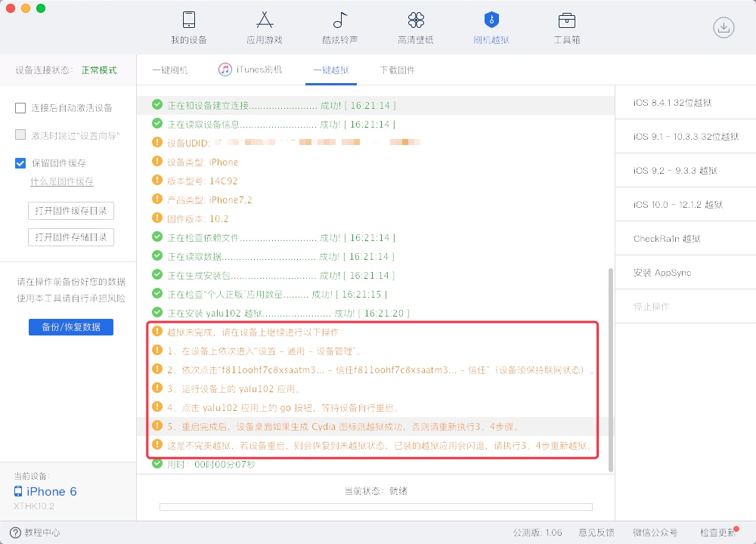Click the 备份/恢复数据 button
756x544 pixels.
[x=71, y=327]
